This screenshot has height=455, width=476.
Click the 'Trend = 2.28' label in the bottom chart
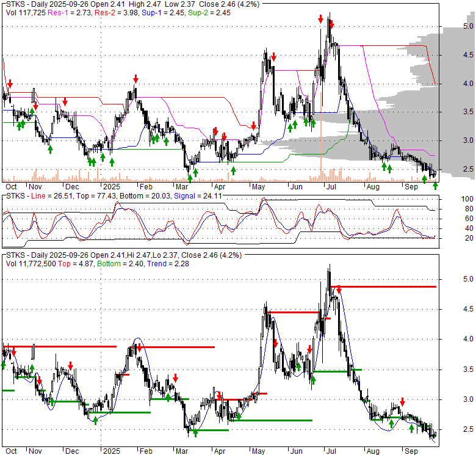(x=168, y=264)
